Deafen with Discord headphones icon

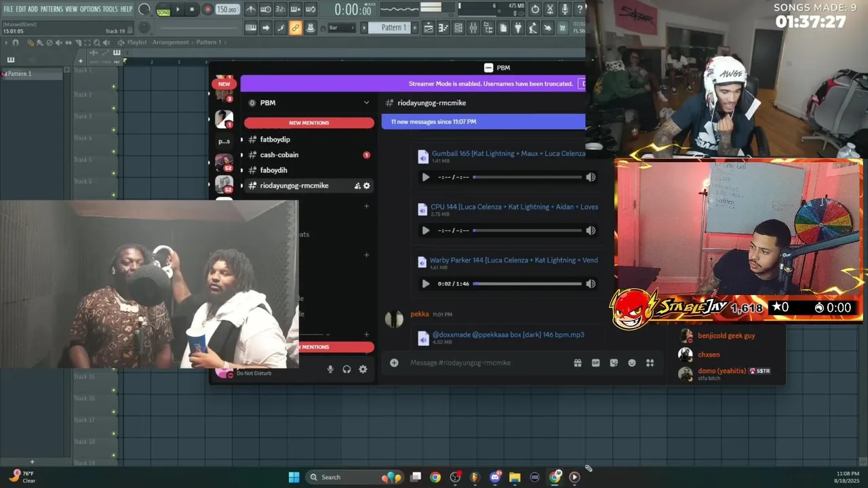click(347, 369)
